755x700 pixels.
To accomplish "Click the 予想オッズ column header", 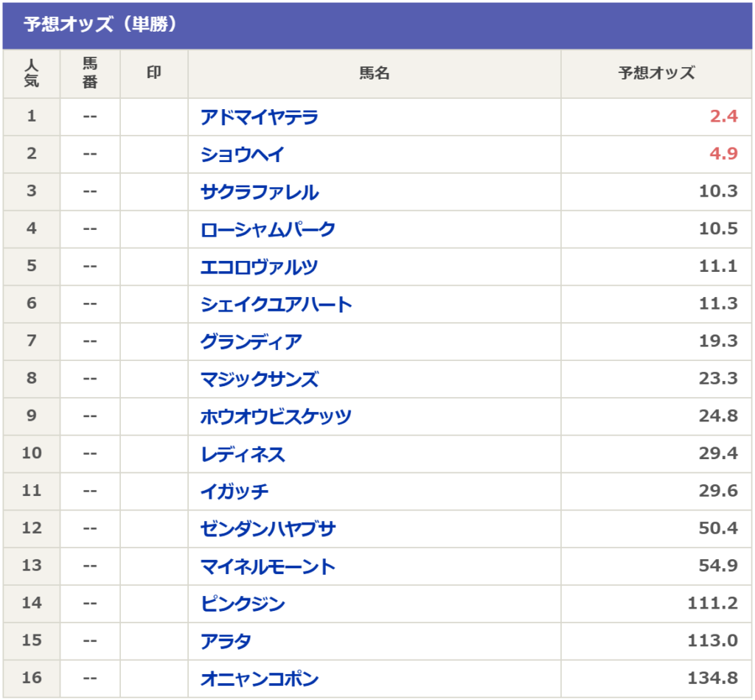I will point(656,74).
